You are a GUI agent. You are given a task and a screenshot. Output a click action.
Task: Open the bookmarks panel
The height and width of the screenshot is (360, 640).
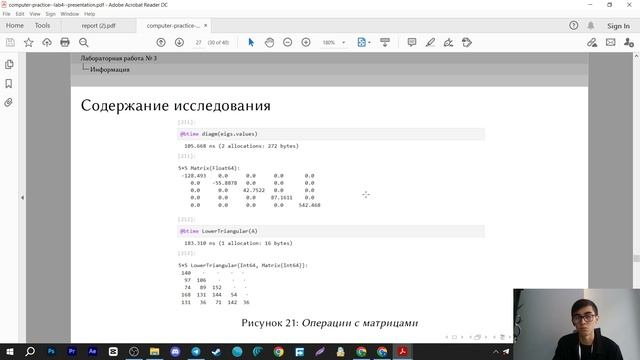pos(9,84)
